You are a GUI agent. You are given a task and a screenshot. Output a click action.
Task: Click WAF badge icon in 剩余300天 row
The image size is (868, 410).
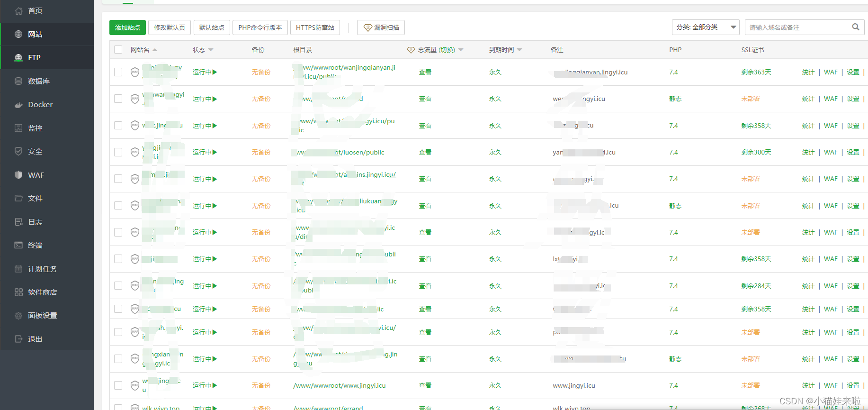click(135, 152)
